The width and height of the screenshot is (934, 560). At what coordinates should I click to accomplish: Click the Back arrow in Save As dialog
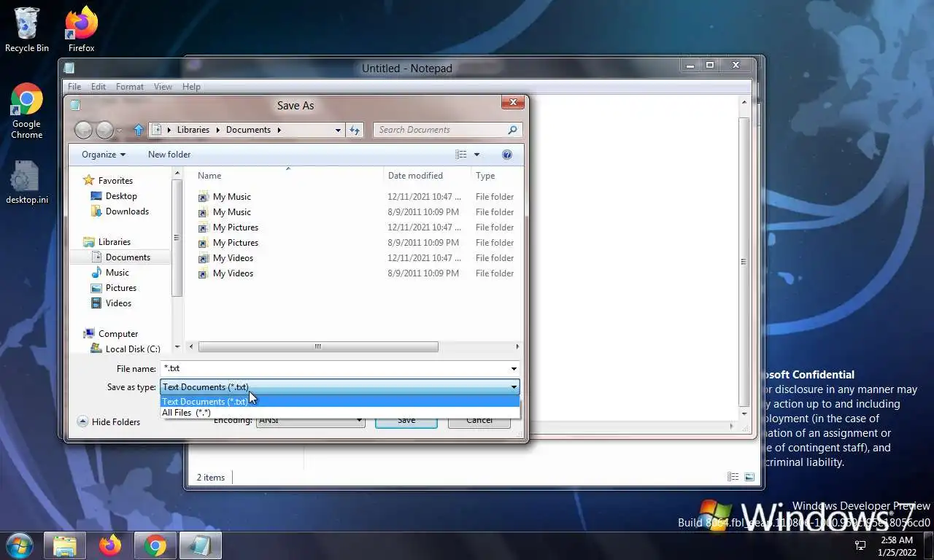[84, 130]
